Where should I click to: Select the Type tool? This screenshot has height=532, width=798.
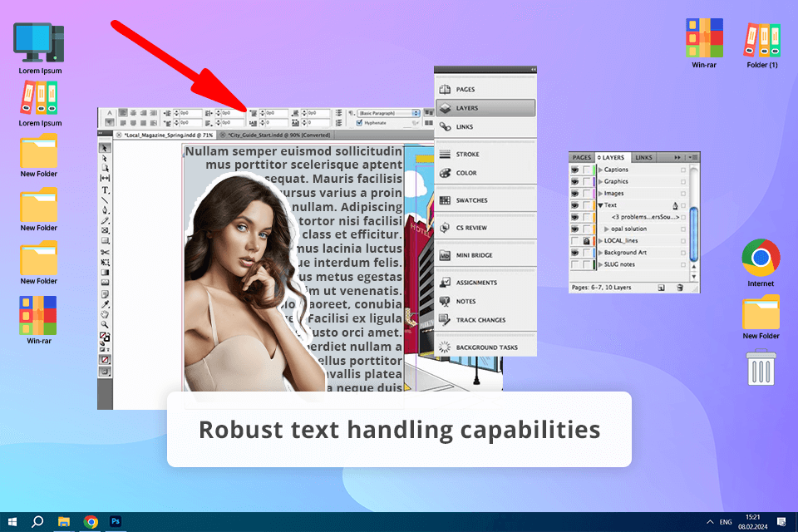pyautogui.click(x=105, y=190)
